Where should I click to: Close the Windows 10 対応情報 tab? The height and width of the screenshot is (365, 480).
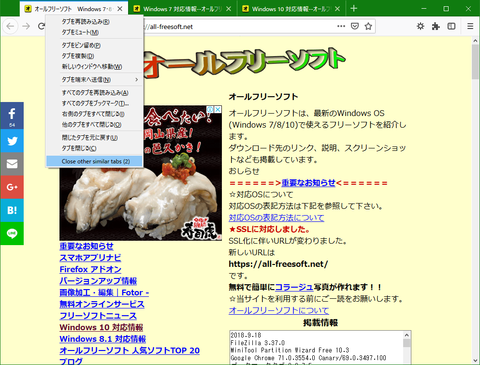pyautogui.click(x=337, y=9)
